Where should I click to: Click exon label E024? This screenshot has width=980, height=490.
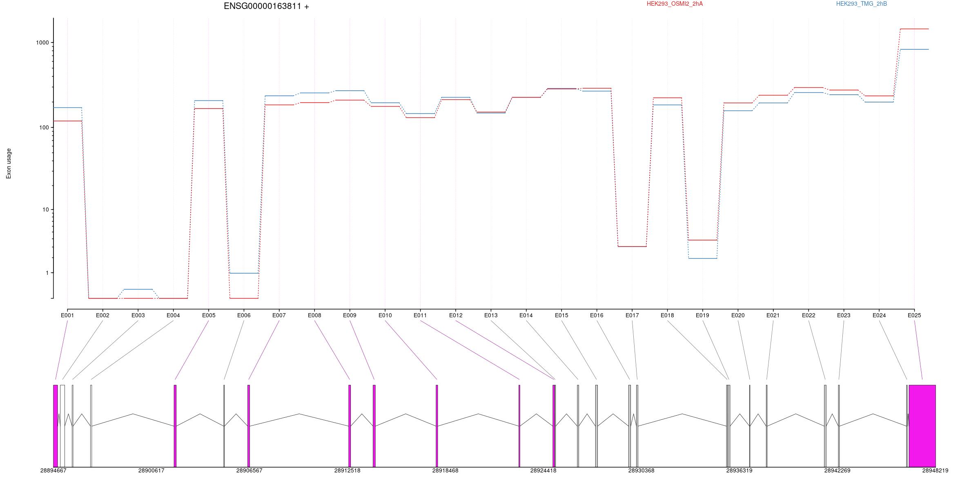click(x=879, y=316)
